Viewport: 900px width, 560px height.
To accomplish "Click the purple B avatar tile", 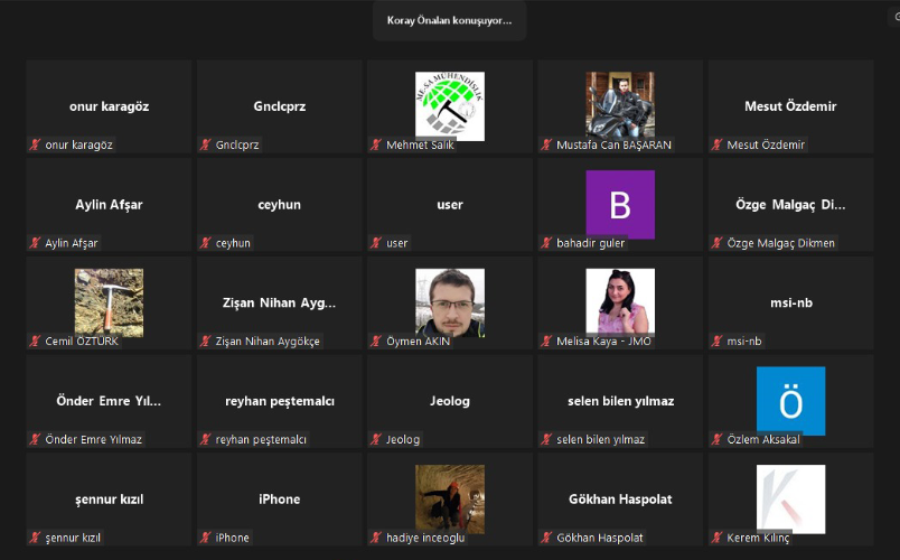I will [620, 204].
